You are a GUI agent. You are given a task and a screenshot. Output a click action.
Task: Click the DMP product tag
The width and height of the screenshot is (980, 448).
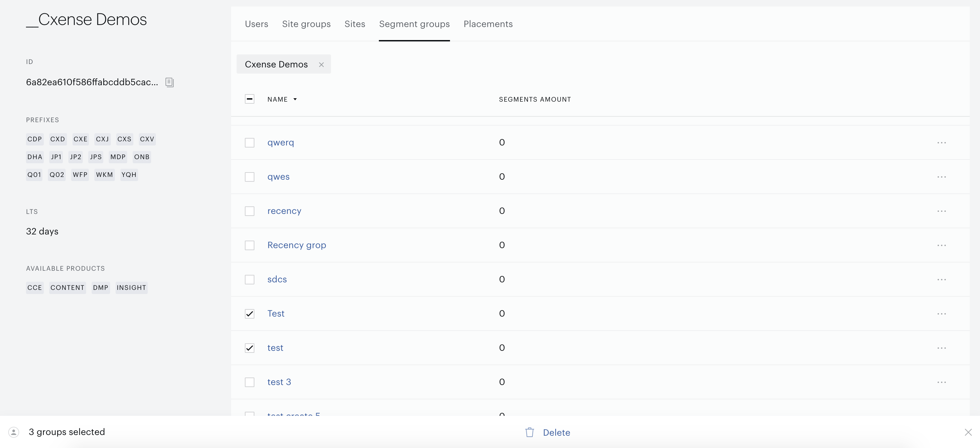pyautogui.click(x=101, y=288)
